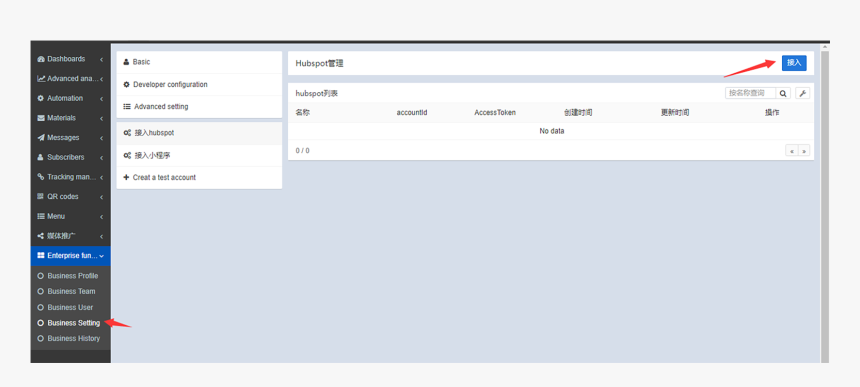
Task: Expand the Materials menu chevron
Action: [x=101, y=118]
